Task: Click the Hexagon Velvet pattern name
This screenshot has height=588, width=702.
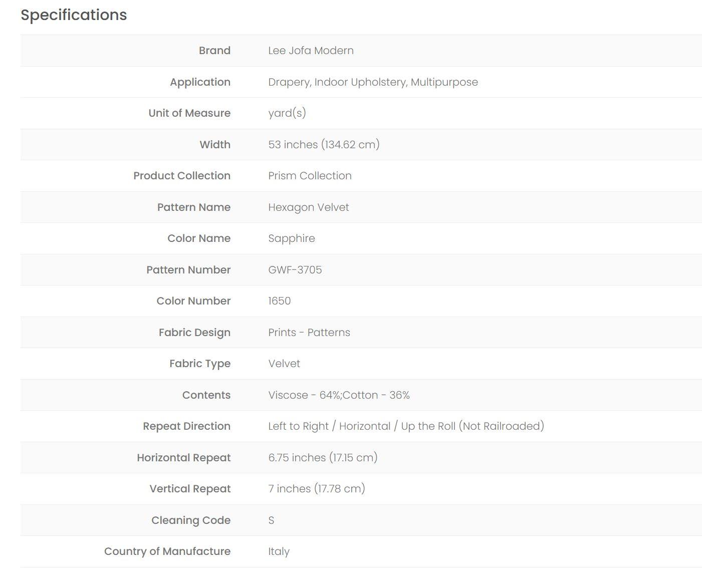Action: 308,207
